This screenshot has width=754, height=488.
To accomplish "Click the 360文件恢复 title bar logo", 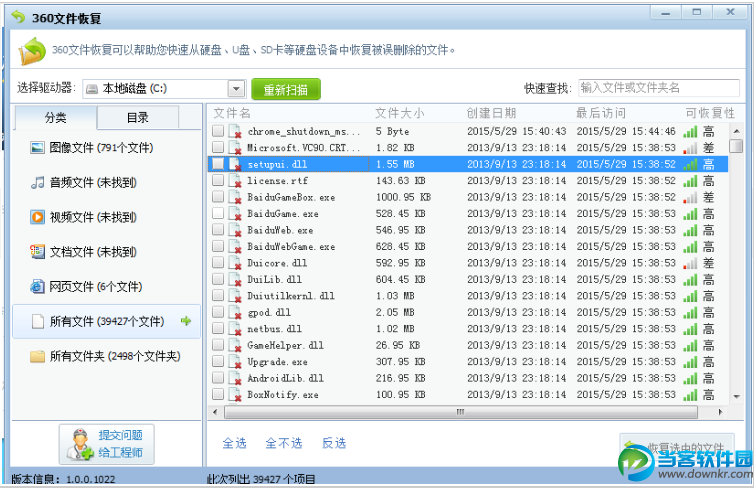I will pyautogui.click(x=18, y=17).
